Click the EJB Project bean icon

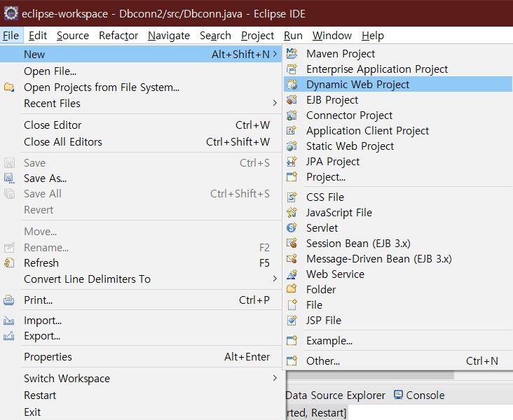292,99
